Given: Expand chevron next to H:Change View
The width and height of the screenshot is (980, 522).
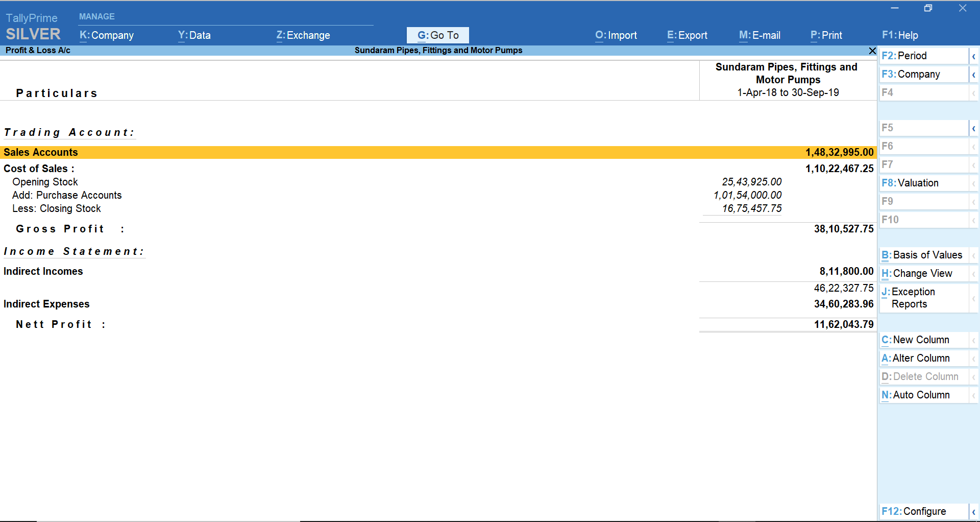Looking at the screenshot, I should point(974,274).
